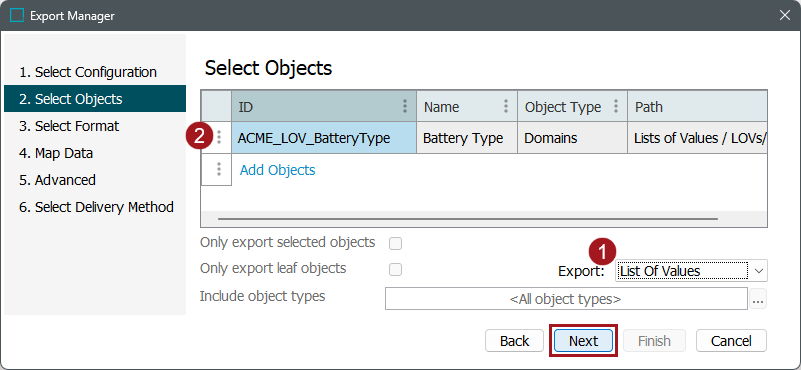The height and width of the screenshot is (370, 801).
Task: Click the Battery Type name cell
Action: point(467,137)
